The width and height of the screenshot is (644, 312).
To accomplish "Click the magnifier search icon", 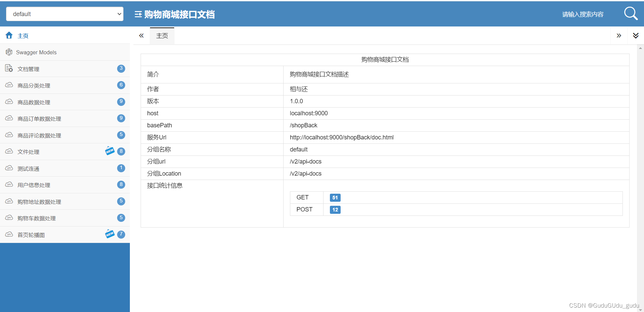I will [631, 13].
